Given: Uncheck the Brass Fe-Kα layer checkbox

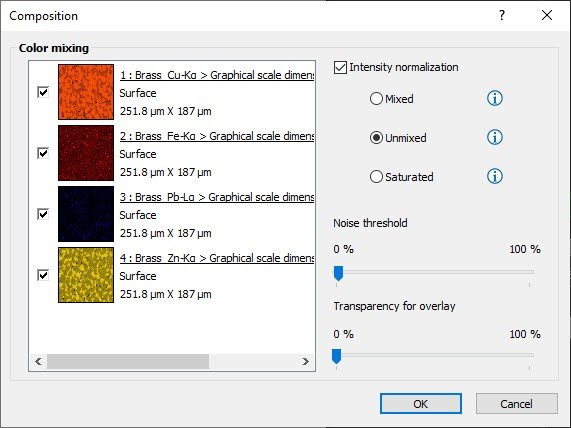Looking at the screenshot, I should (x=43, y=153).
